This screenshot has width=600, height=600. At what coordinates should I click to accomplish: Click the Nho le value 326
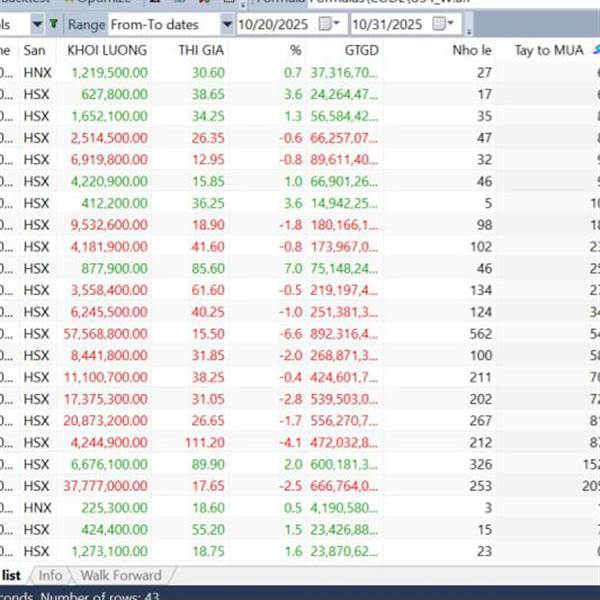pyautogui.click(x=481, y=464)
